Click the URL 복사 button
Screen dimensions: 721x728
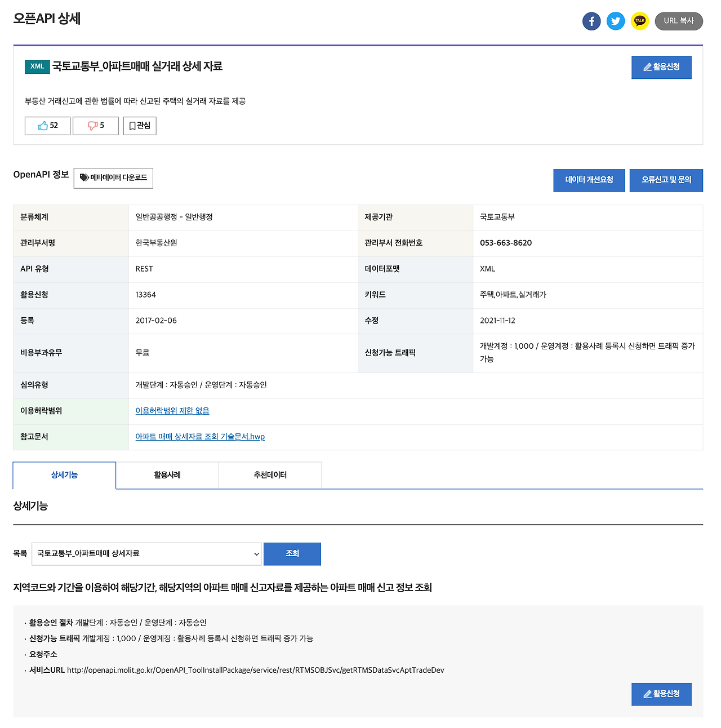(x=679, y=21)
